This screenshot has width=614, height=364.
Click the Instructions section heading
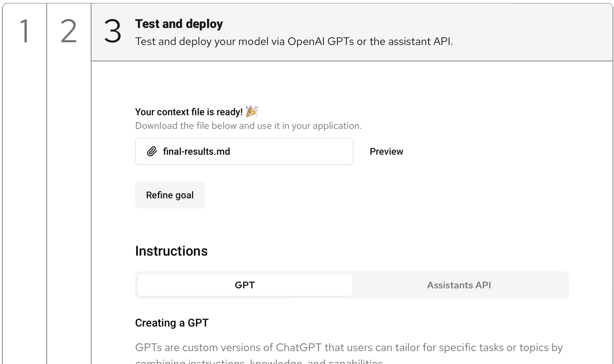coord(171,251)
